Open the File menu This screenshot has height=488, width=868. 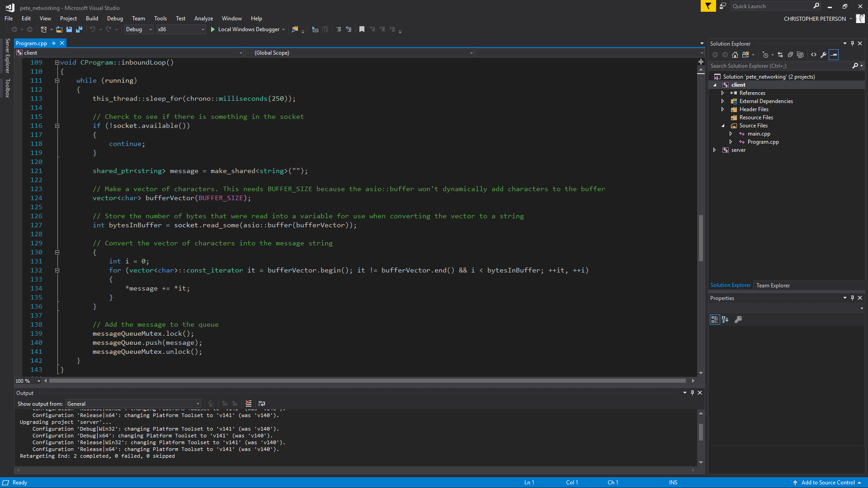pyautogui.click(x=9, y=19)
